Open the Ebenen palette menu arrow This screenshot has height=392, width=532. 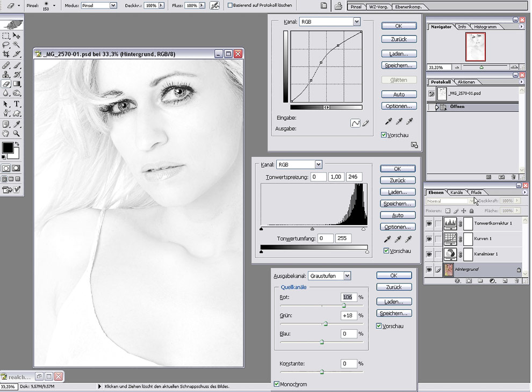click(524, 192)
